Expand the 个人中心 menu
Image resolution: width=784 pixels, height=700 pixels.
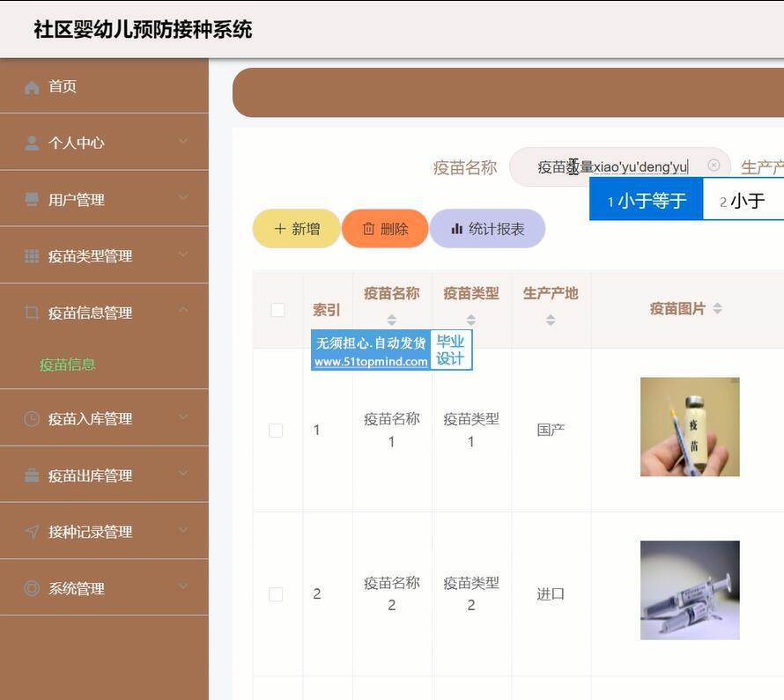(x=183, y=142)
